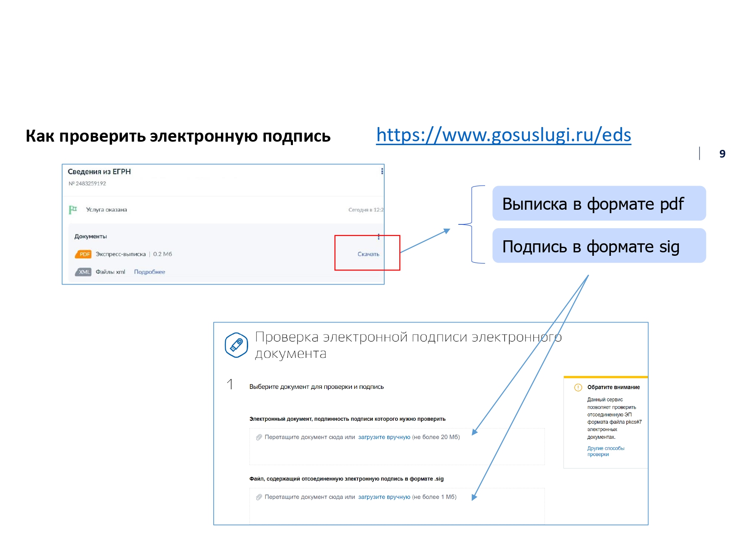
Task: Click the XML file badge icon
Action: coord(84,272)
